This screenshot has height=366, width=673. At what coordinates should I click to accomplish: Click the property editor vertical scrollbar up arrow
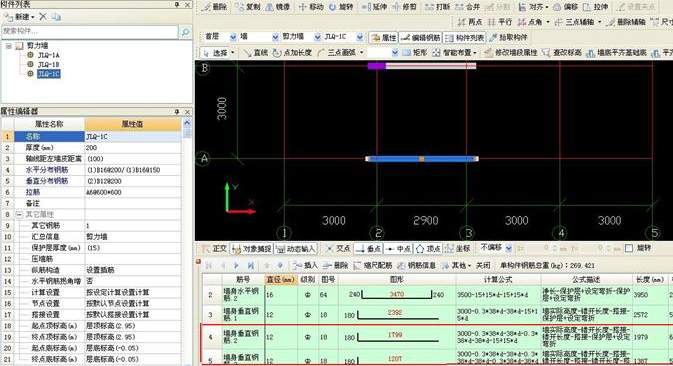(x=187, y=122)
